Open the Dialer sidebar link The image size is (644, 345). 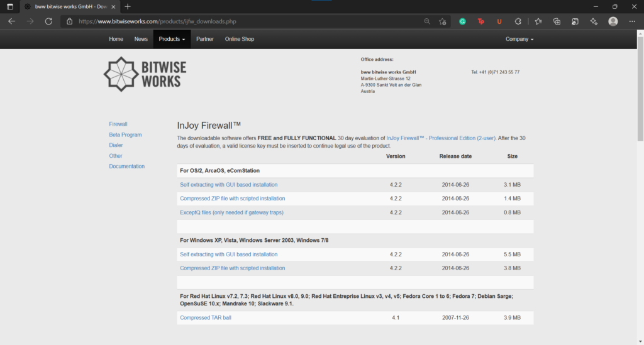pyautogui.click(x=116, y=145)
